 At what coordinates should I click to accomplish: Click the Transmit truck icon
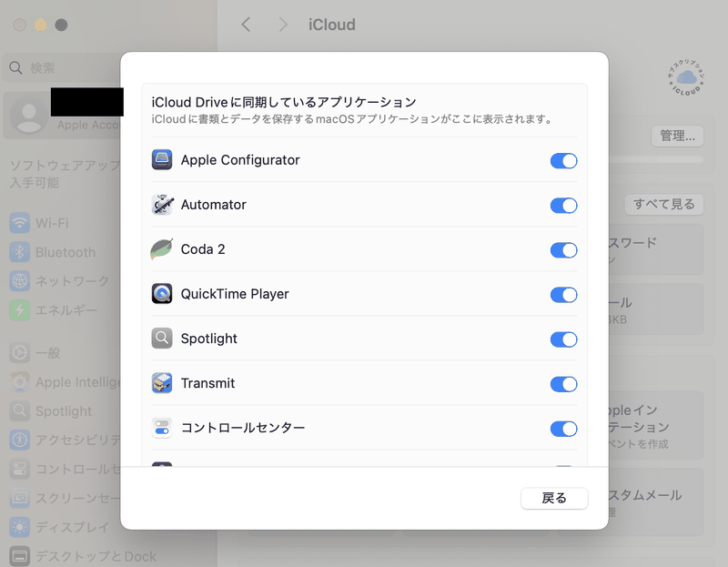point(162,382)
